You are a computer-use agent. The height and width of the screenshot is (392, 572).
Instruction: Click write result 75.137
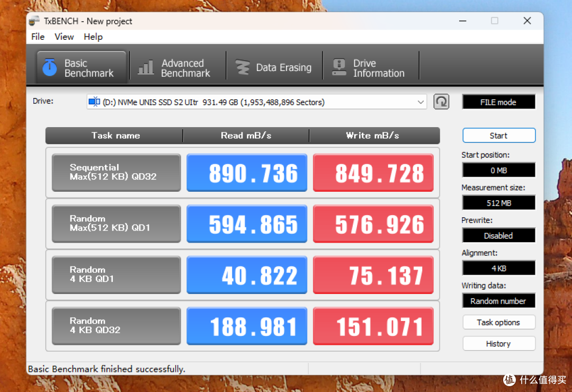point(373,275)
